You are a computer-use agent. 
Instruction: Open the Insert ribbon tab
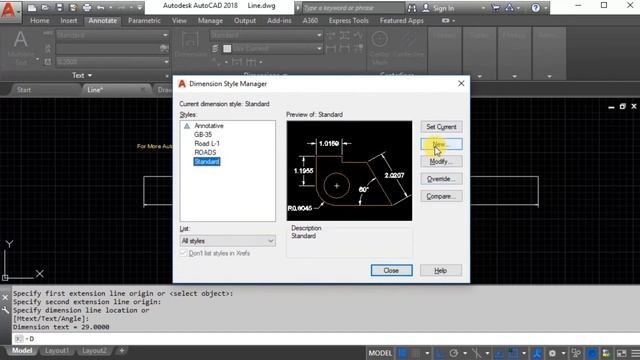tap(69, 20)
